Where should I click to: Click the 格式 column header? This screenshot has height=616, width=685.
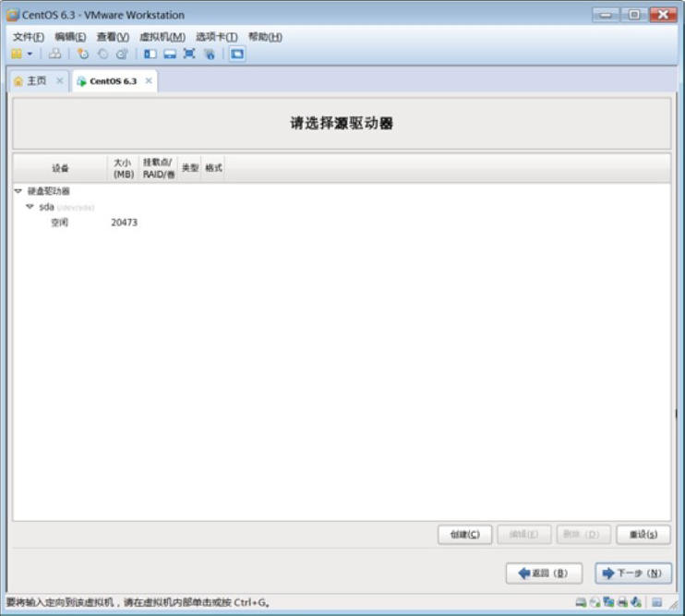coord(213,168)
